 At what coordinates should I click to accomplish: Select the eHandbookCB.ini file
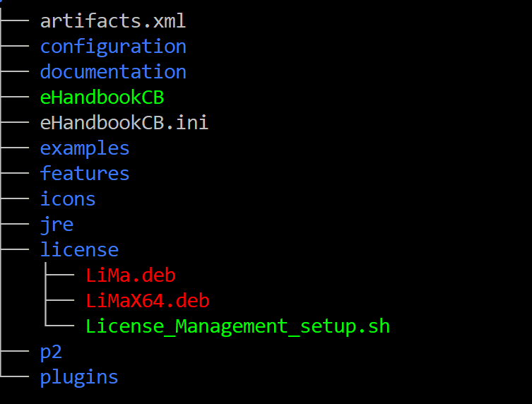click(124, 123)
